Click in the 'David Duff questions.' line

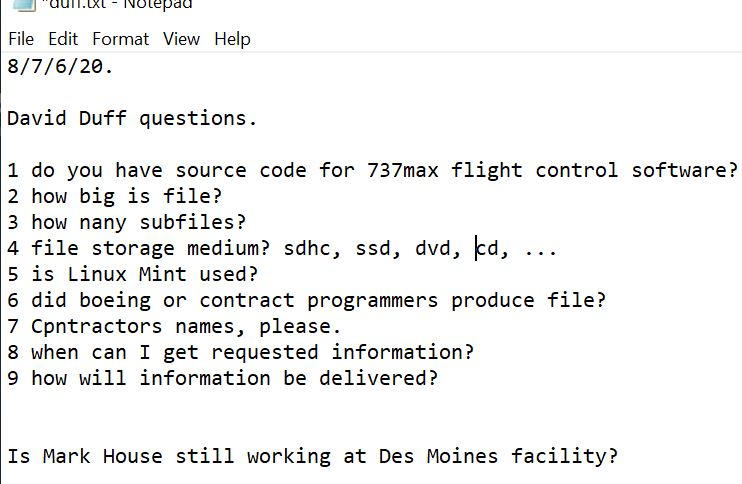tap(132, 118)
